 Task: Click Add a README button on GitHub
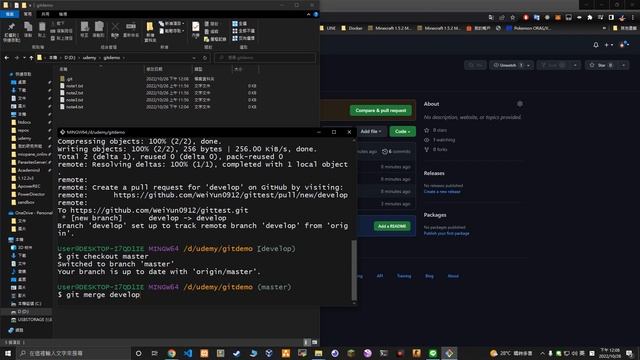[x=392, y=226]
